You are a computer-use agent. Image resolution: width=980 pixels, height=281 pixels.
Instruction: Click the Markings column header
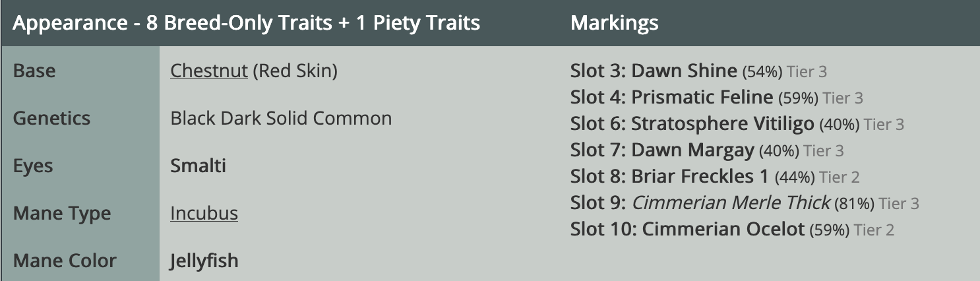614,24
